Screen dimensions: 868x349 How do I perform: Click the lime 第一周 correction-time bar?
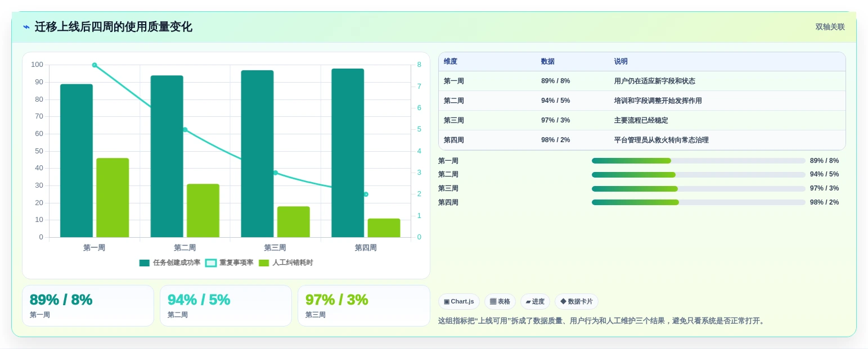click(113, 198)
